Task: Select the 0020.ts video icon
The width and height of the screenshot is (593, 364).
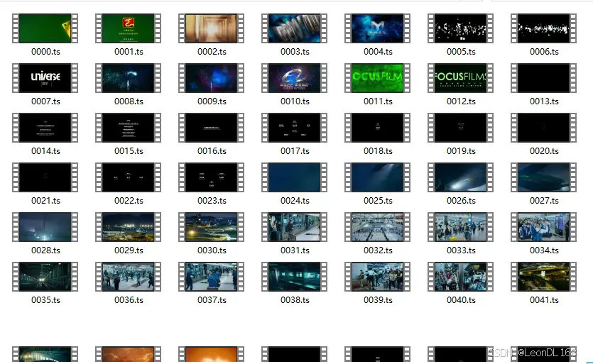Action: [x=544, y=128]
